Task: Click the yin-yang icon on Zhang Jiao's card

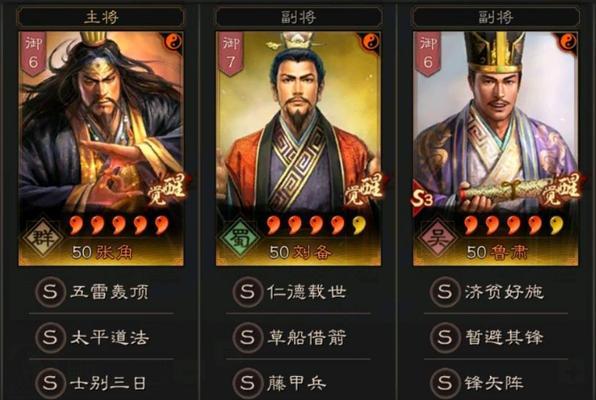Action: click(x=173, y=41)
